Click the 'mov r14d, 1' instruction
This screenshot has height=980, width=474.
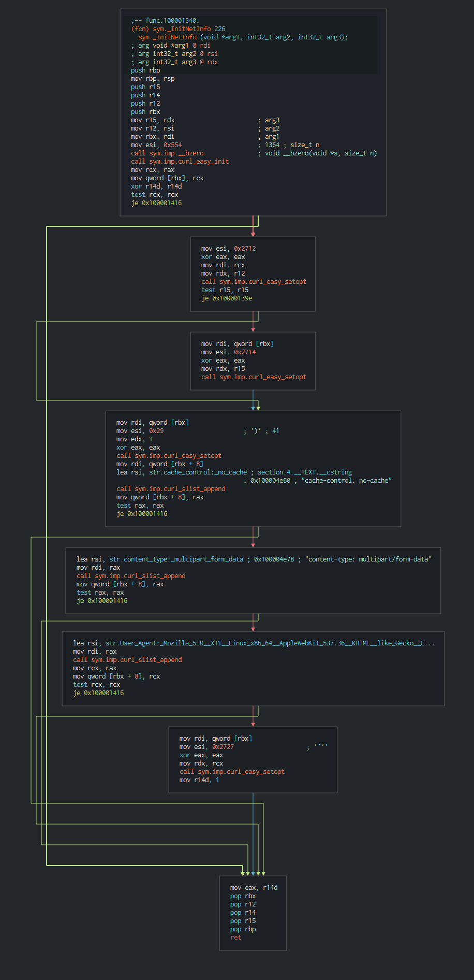pyautogui.click(x=199, y=780)
